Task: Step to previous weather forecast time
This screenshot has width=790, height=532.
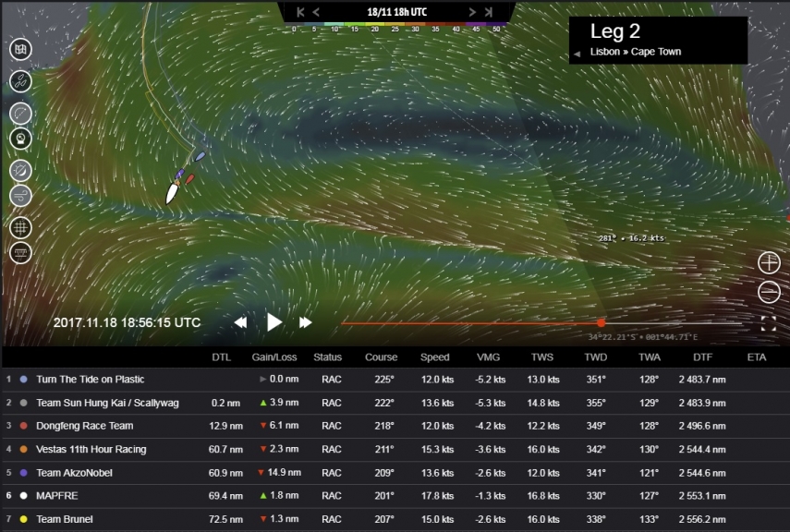Action: [316, 12]
